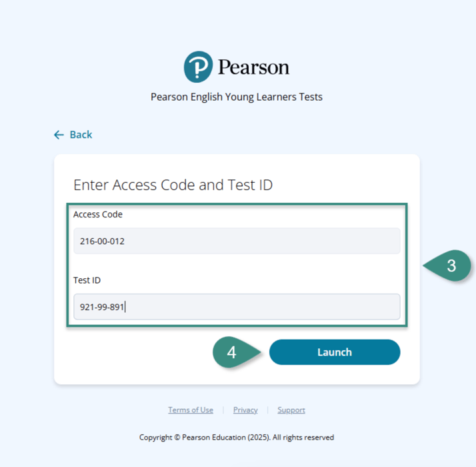The image size is (476, 467).
Task: Click the Pearson English Young Learners Tests subtitle
Action: coord(237,97)
